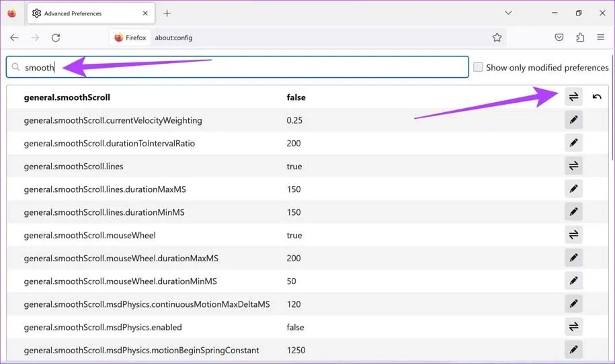Edit general.smoothScroll.durationToIntervalRatio with pencil icon
The height and width of the screenshot is (364, 615).
[573, 143]
